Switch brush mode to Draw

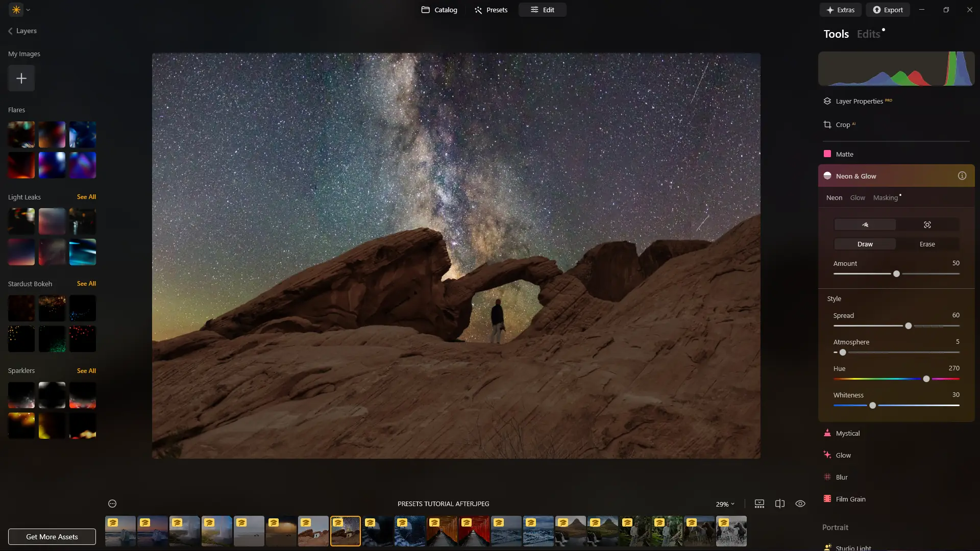pyautogui.click(x=865, y=244)
